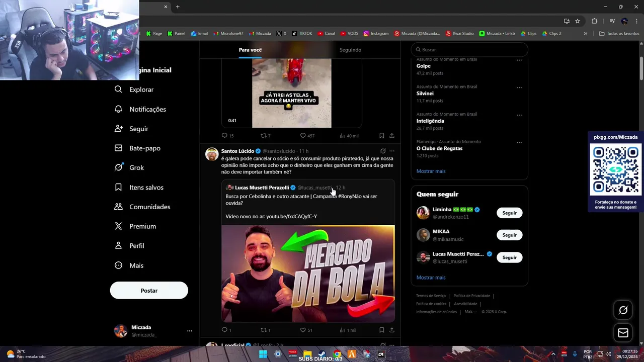The image size is (644, 362).
Task: Open the Mercado da Bola thumbnail
Action: 308,273
